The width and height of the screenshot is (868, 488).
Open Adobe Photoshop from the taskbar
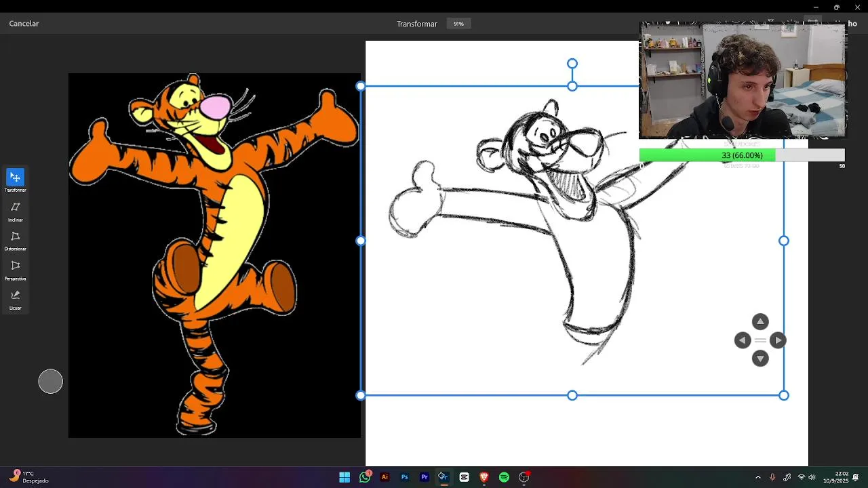404,477
